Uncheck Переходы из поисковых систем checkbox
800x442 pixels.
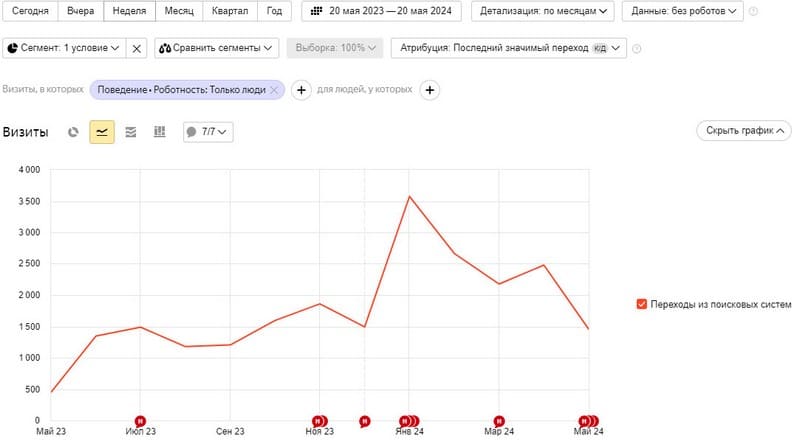[x=642, y=304]
